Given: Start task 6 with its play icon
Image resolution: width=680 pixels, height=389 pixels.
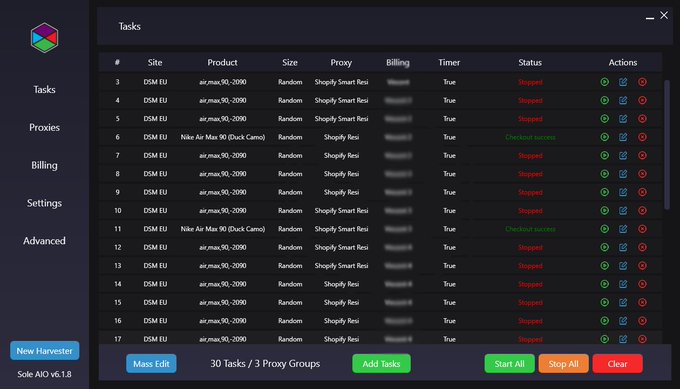Looking at the screenshot, I should pyautogui.click(x=605, y=137).
